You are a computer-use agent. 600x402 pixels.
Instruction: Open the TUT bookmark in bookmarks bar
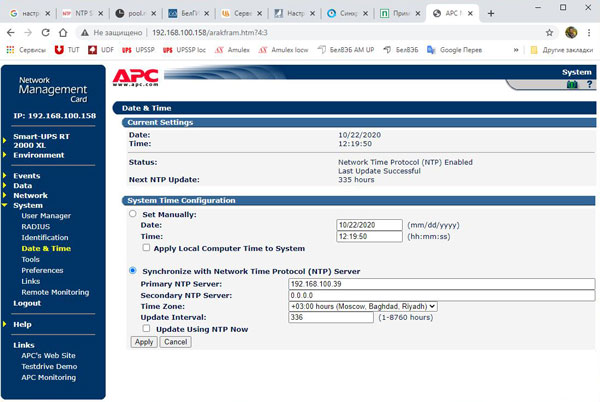click(67, 49)
